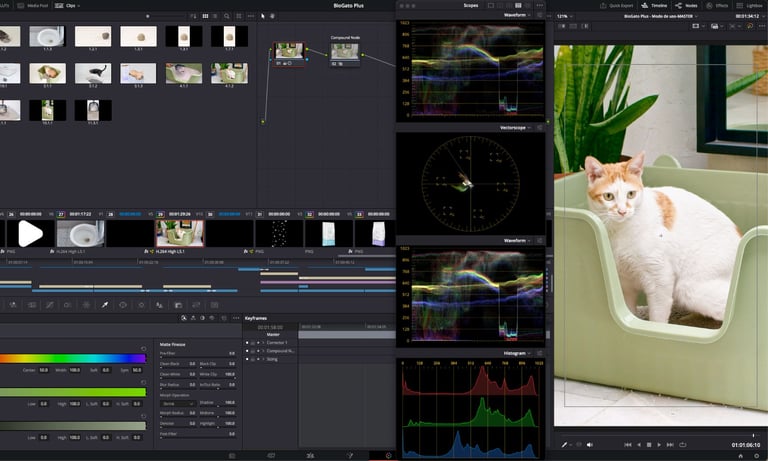This screenshot has height=461, width=768.
Task: Open the Effects panel
Action: 717,6
